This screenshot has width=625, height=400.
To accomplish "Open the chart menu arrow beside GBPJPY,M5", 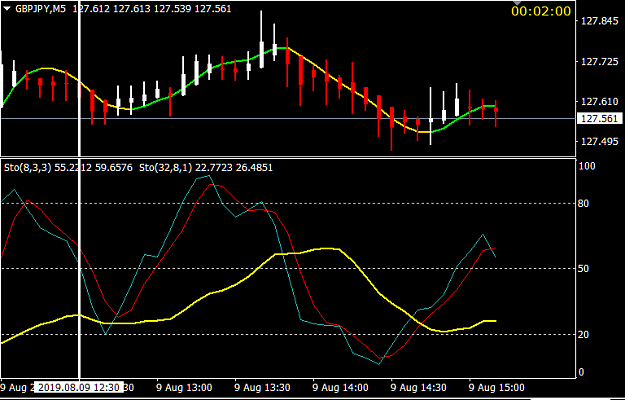I will click(x=8, y=8).
